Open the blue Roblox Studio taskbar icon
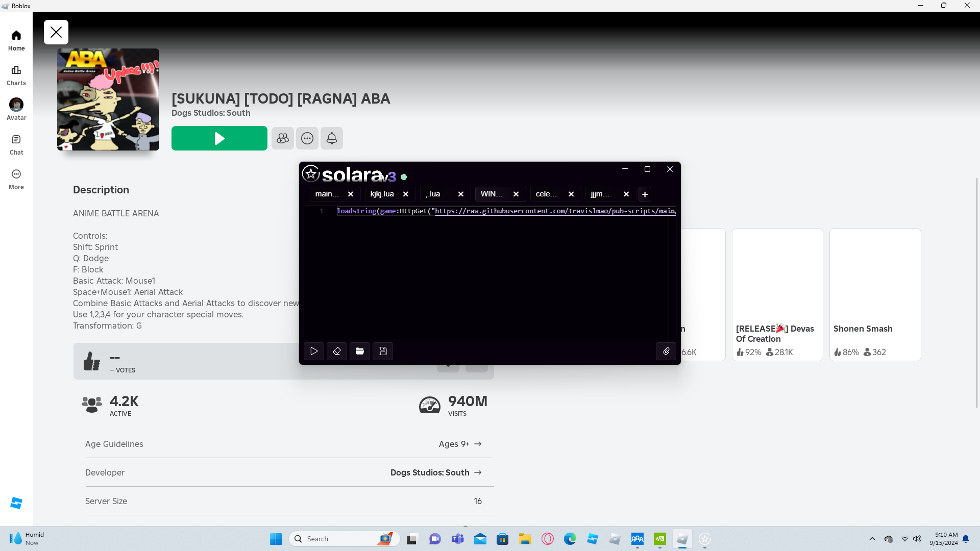The height and width of the screenshot is (551, 980). coord(592,539)
